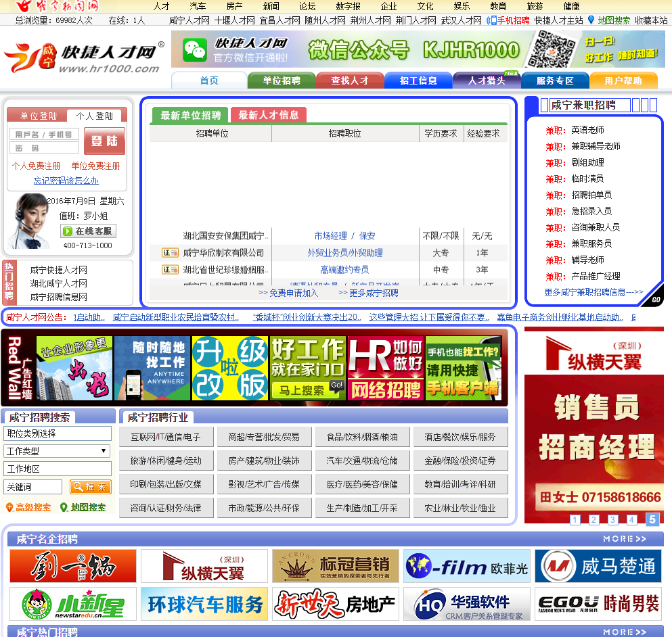Click the 忘记密码该怎么办 link
Viewport: 672px width, 637px height.
click(66, 181)
